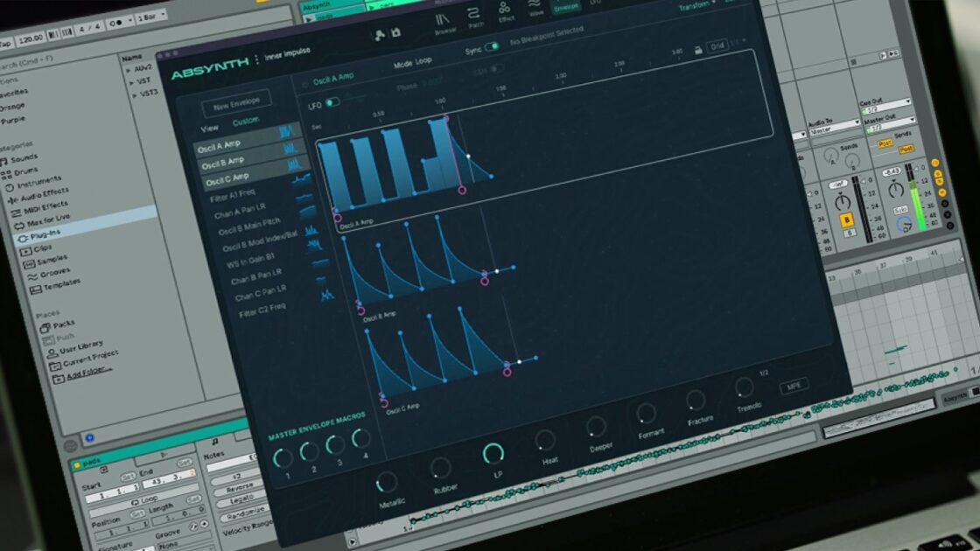
Task: Select Oscil B Amp in the envelope list
Action: point(224,163)
